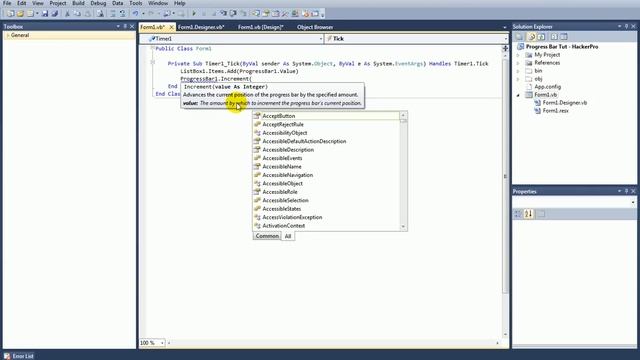Expand the obj folder node

point(518,79)
